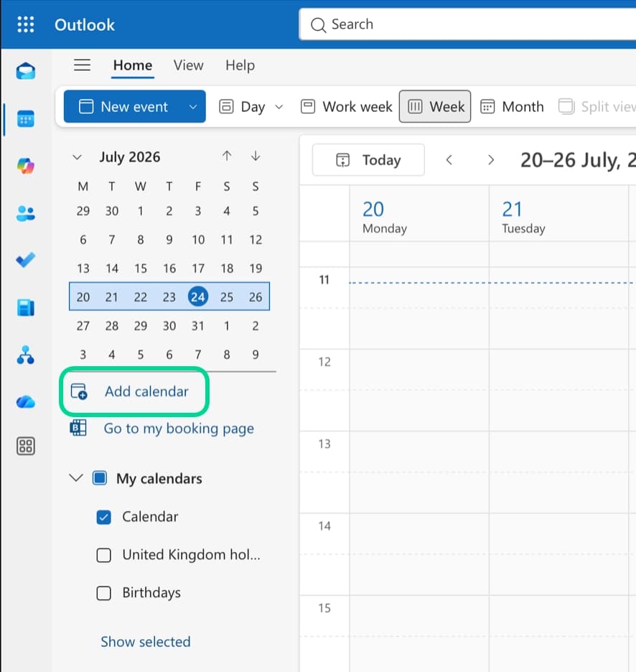Click the 12:00 slot on Monday

tap(419, 370)
